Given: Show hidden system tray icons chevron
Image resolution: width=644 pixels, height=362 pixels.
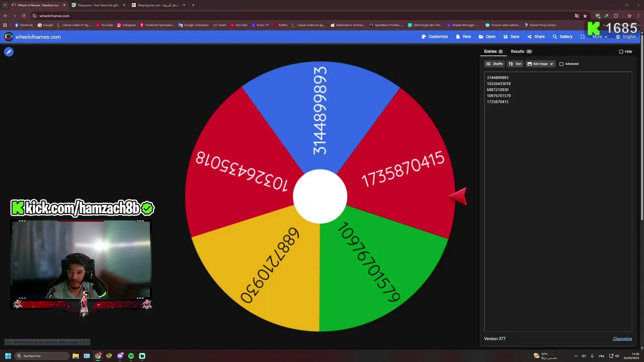Looking at the screenshot, I should coord(576,356).
